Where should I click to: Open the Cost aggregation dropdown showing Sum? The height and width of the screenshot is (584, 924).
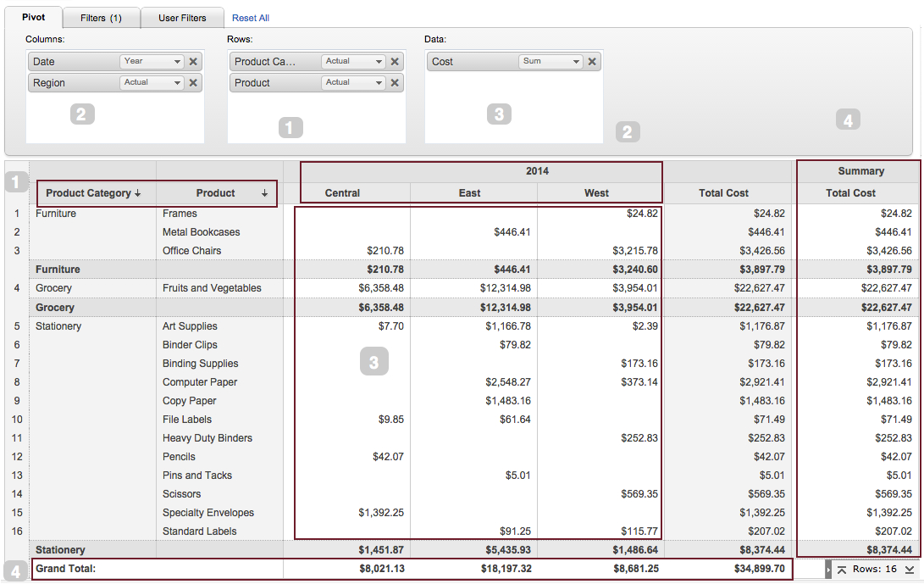pos(551,62)
